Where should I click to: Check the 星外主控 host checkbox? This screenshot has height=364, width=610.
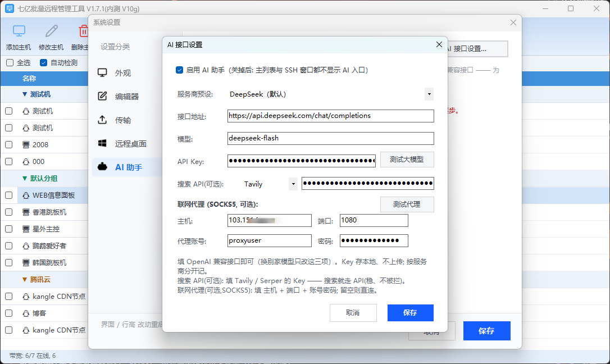(x=8, y=229)
